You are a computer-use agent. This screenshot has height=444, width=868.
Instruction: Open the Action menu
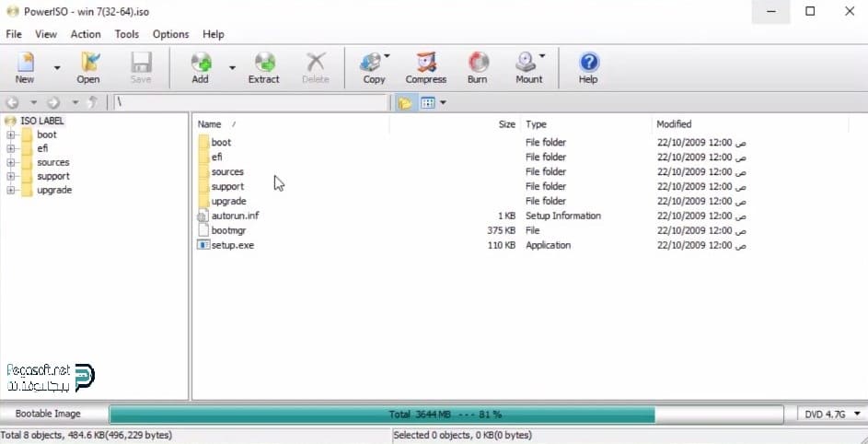pos(86,34)
